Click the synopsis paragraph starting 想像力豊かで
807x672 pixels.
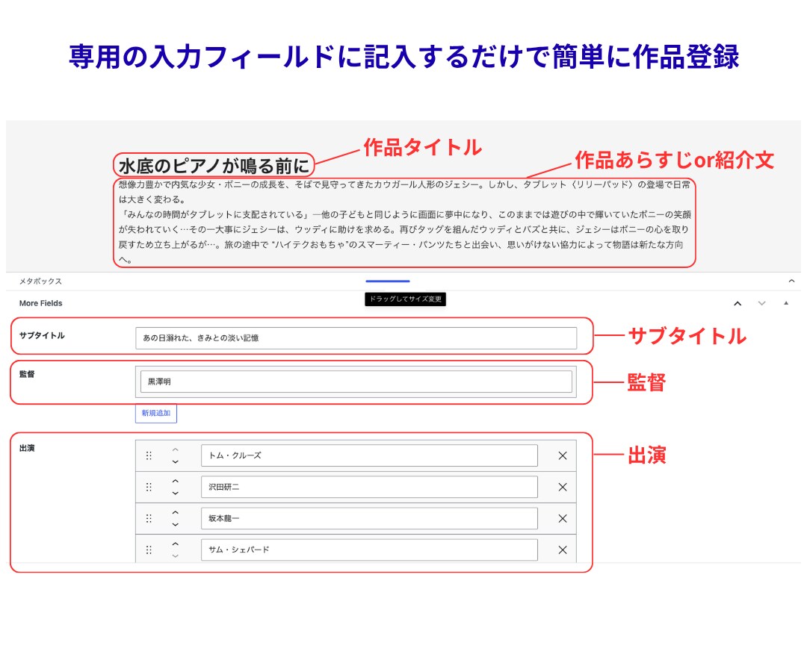coord(404,222)
